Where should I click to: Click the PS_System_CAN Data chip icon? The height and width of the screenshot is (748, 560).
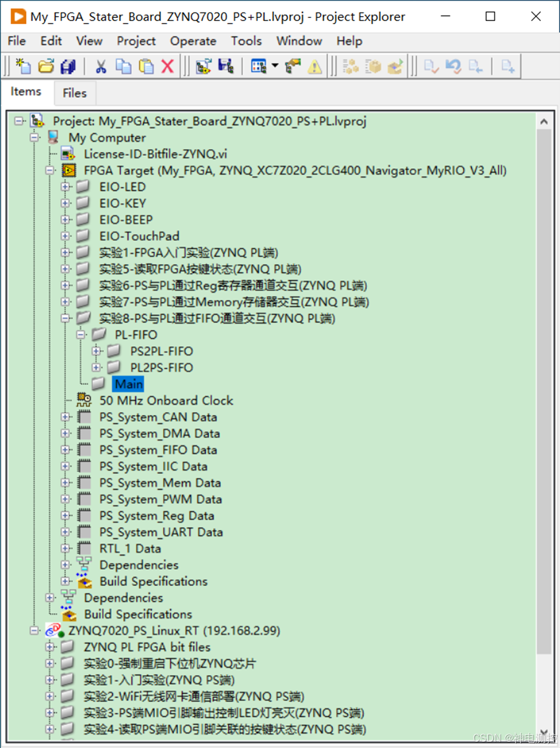84,417
